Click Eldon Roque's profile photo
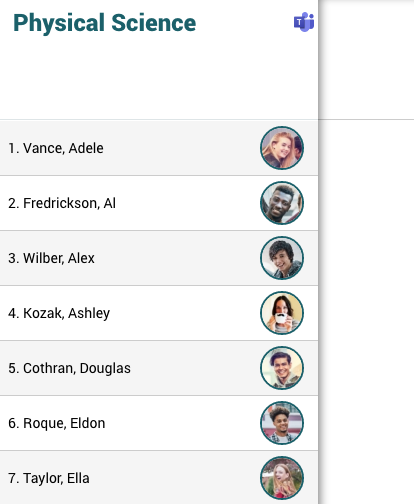Image resolution: width=414 pixels, height=504 pixels. coord(282,423)
